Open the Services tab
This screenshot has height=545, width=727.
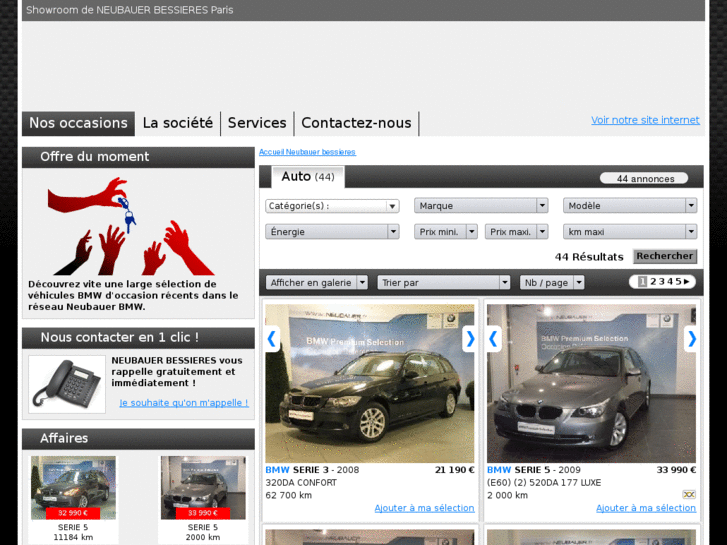[257, 123]
